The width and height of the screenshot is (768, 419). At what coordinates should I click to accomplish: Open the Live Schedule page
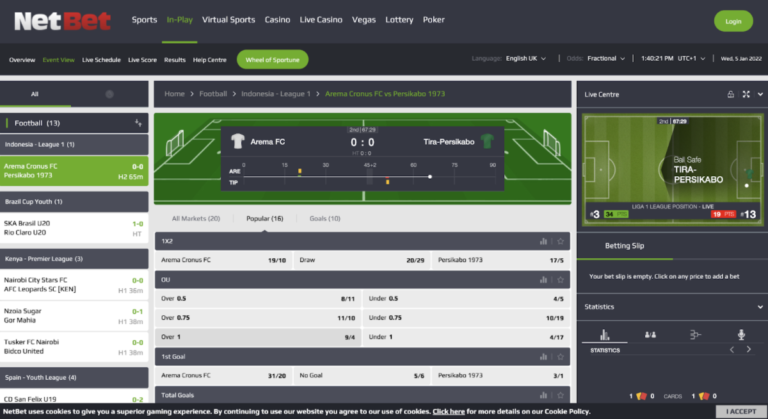pos(101,60)
